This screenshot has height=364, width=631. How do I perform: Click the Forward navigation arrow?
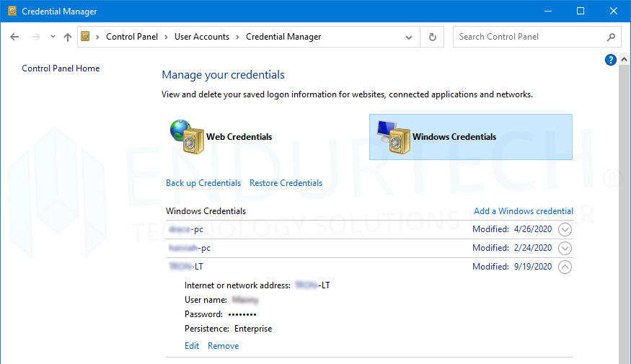(x=36, y=37)
